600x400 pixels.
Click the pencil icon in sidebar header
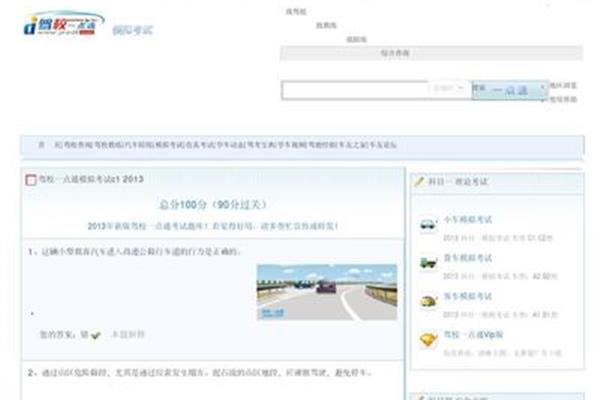[419, 181]
